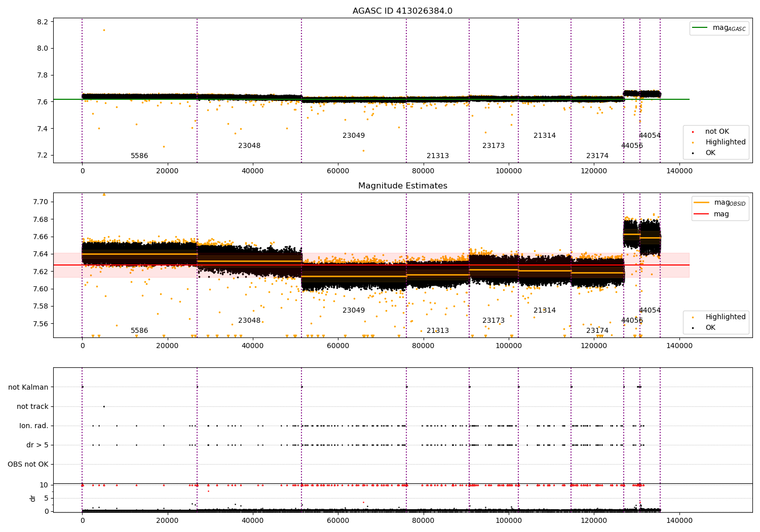Click the 7.68 y-axis tick label
760x532 pixels.
point(41,219)
